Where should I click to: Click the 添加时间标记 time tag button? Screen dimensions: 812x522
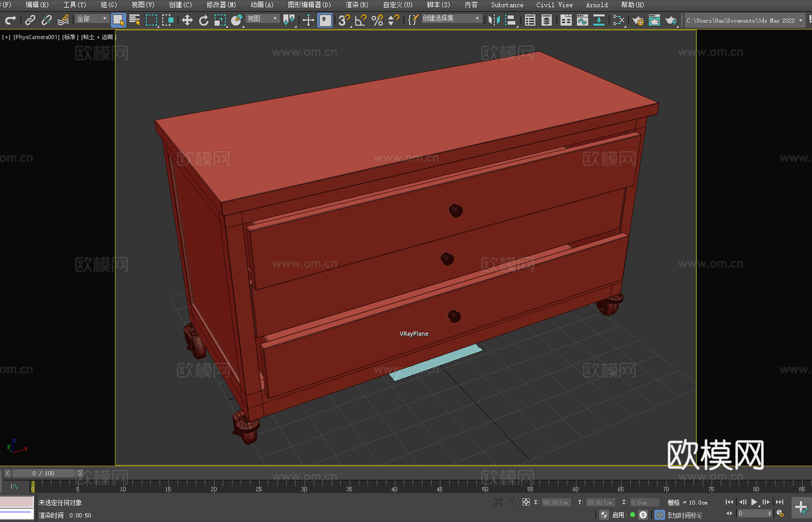pyautogui.click(x=684, y=515)
